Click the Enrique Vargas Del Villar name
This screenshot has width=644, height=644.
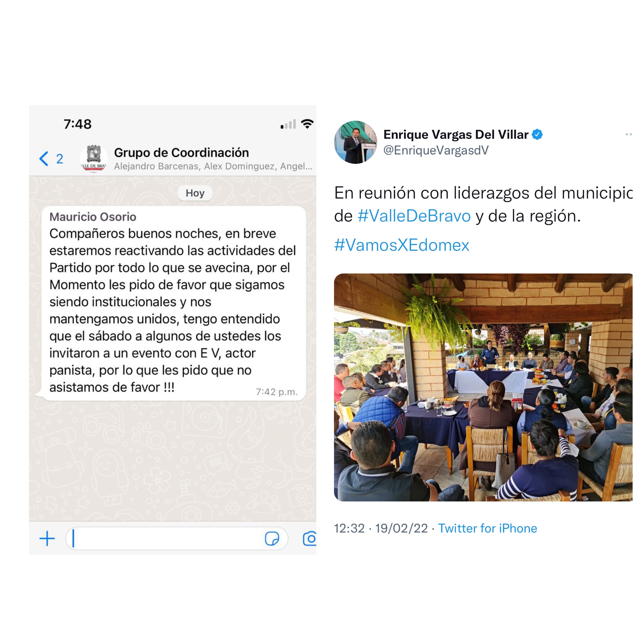456,135
